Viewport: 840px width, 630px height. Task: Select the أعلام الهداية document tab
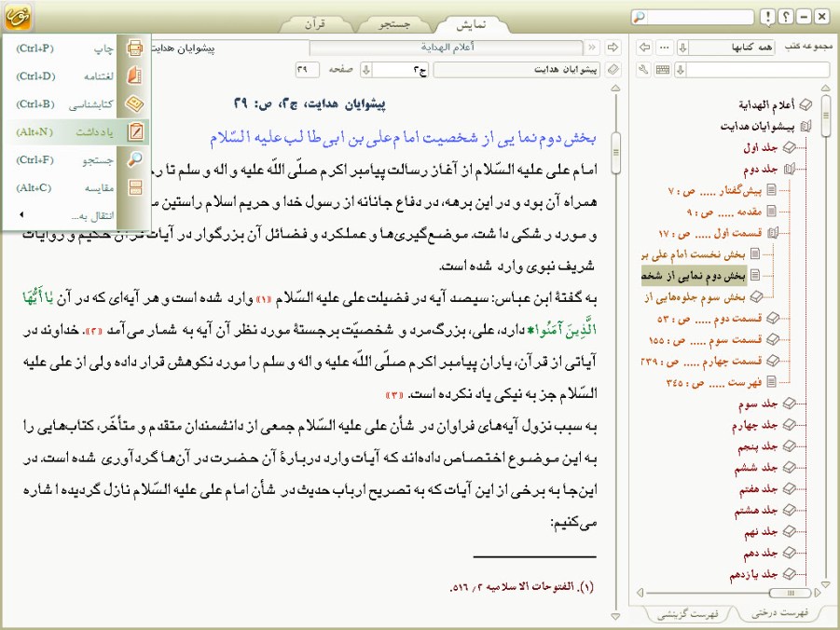(447, 48)
